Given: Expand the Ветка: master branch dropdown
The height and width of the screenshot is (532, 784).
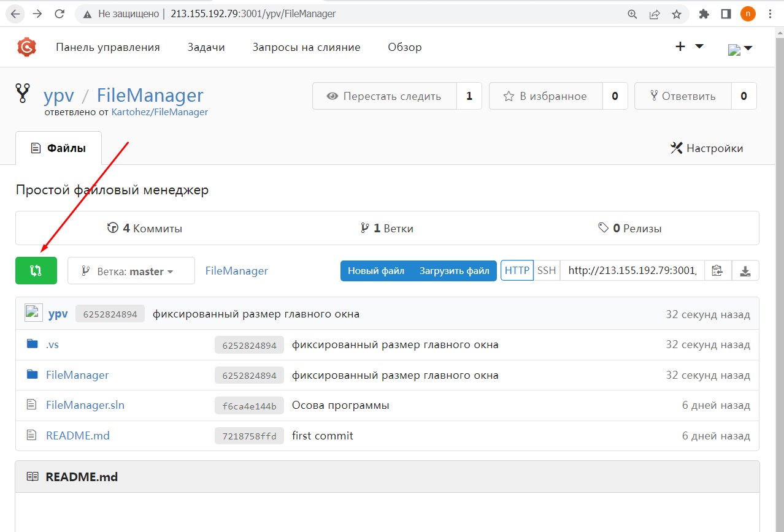Looking at the screenshot, I should [131, 271].
